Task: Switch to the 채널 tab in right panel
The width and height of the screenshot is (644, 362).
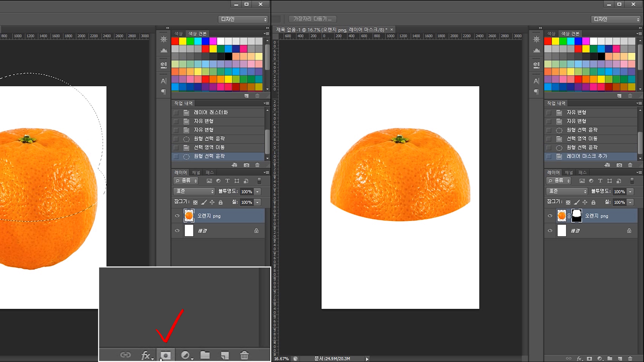Action: 569,172
